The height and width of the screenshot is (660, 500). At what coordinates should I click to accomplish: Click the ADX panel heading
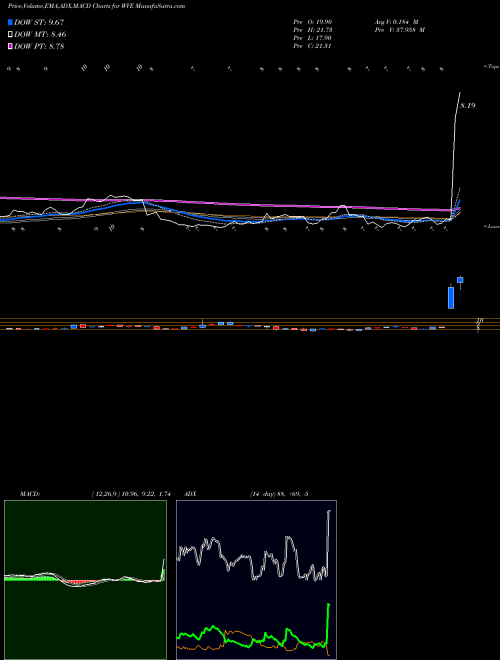[x=190, y=494]
